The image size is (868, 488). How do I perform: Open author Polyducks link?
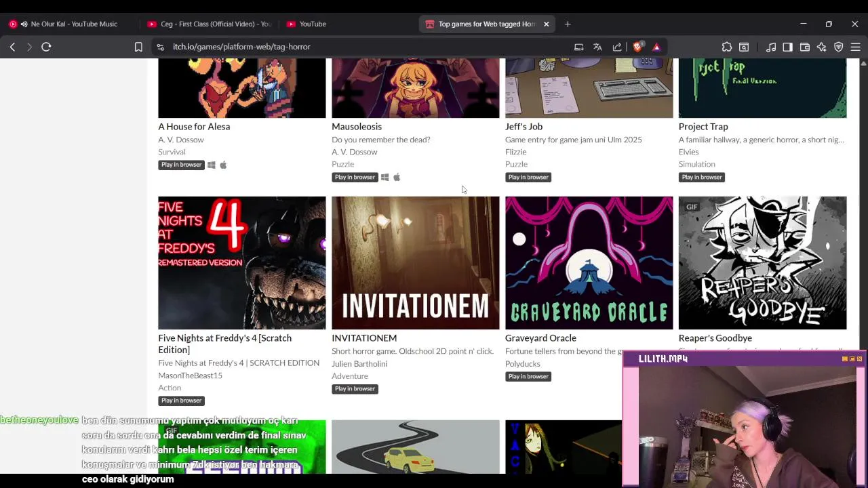[x=522, y=364]
